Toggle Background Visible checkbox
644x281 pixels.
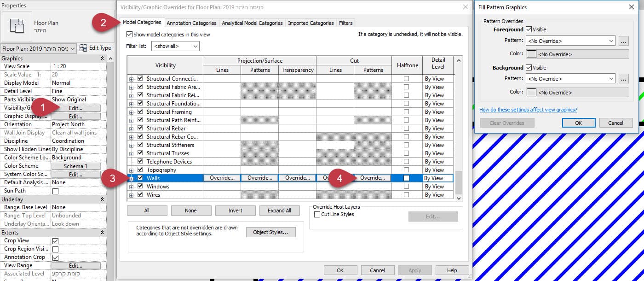529,68
